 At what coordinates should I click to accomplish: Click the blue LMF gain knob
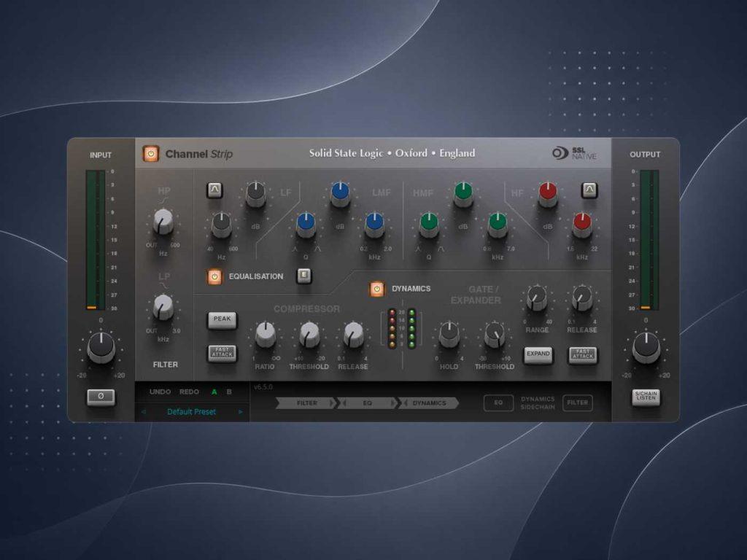point(340,194)
